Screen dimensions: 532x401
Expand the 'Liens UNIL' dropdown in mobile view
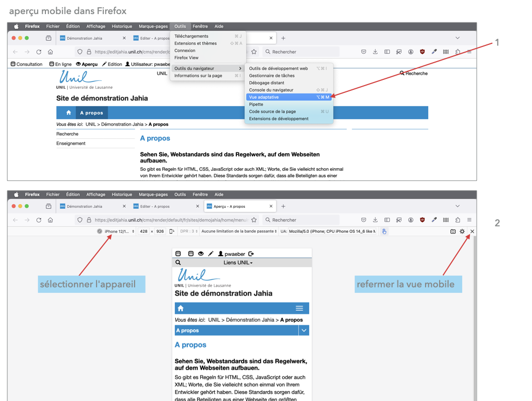coord(238,263)
